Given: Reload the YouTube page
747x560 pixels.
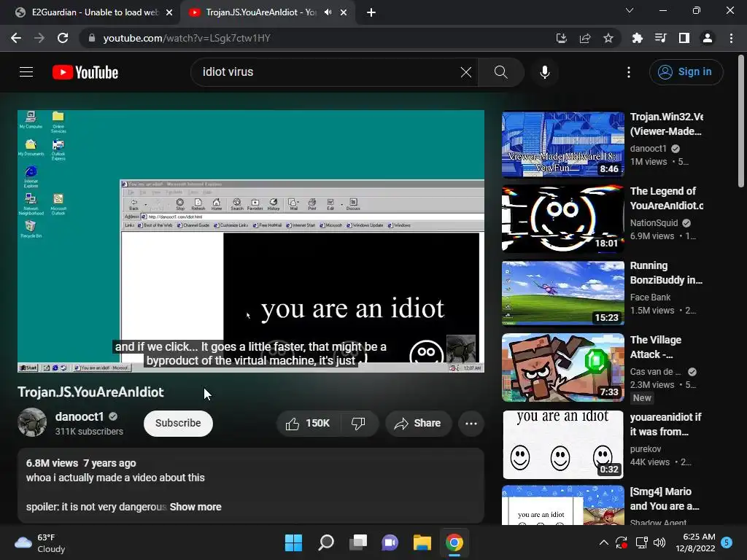Looking at the screenshot, I should pyautogui.click(x=63, y=38).
